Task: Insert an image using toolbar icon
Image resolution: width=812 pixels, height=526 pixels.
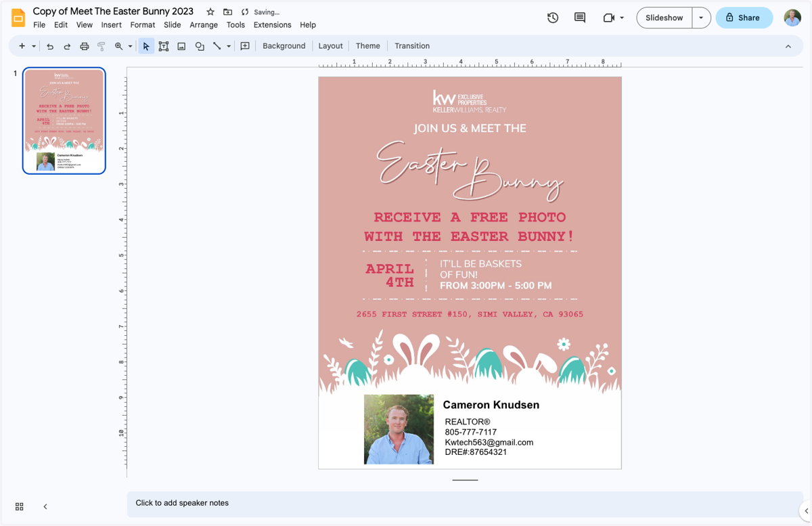Action: click(181, 46)
